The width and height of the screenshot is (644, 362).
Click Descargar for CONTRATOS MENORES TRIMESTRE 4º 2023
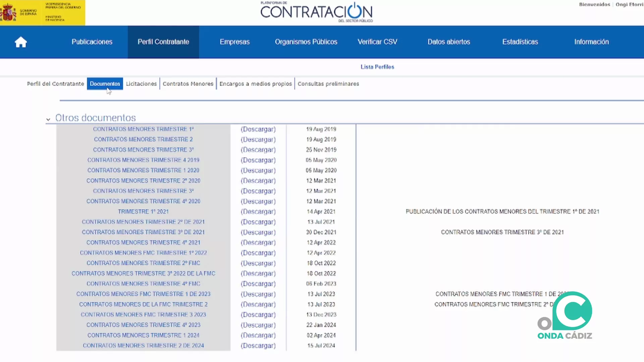pos(258,325)
